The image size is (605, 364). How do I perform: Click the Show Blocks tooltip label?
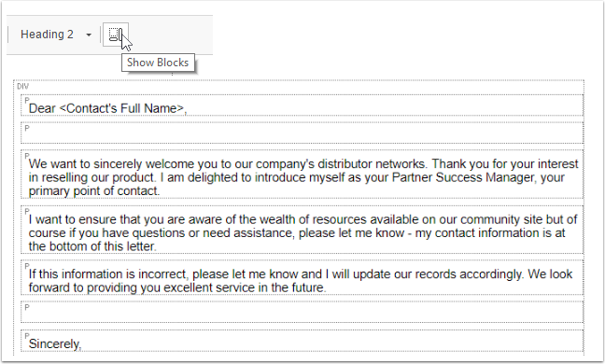(x=158, y=63)
